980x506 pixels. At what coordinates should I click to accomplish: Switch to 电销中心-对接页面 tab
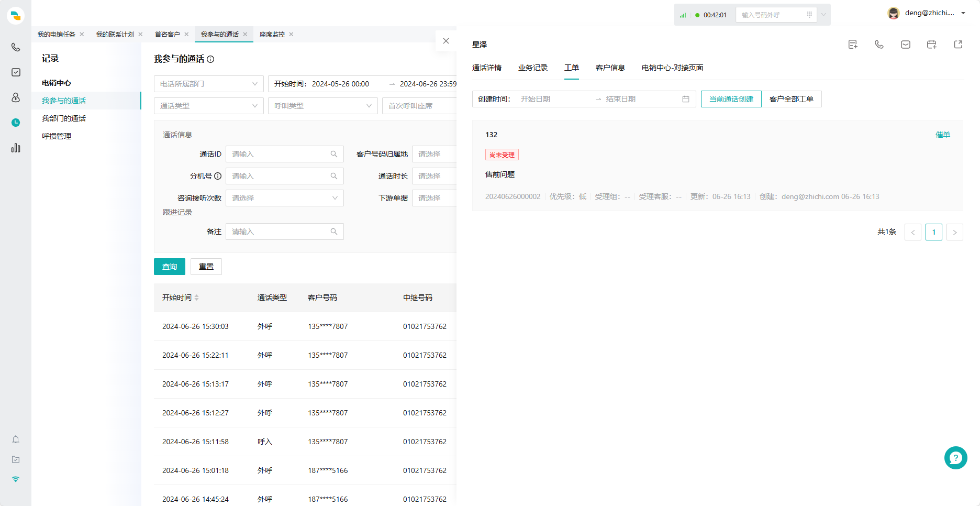pyautogui.click(x=673, y=68)
